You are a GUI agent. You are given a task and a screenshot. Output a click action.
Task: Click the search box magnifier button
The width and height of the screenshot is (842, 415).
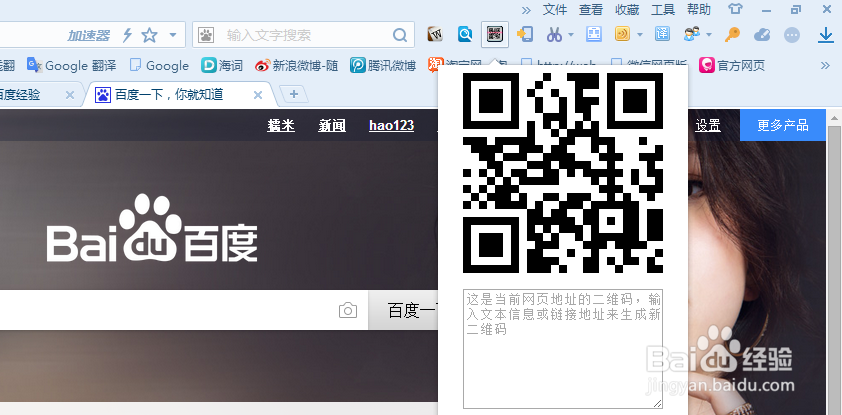click(400, 35)
